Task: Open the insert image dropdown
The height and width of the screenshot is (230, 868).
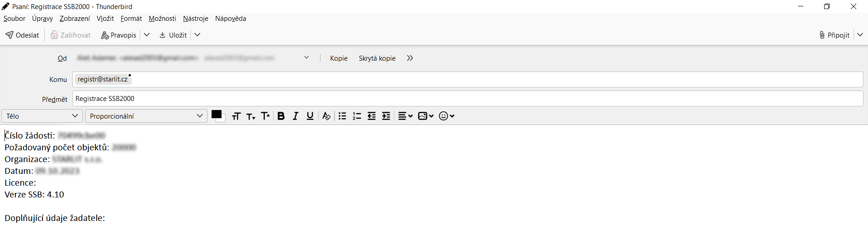Action: tap(425, 116)
